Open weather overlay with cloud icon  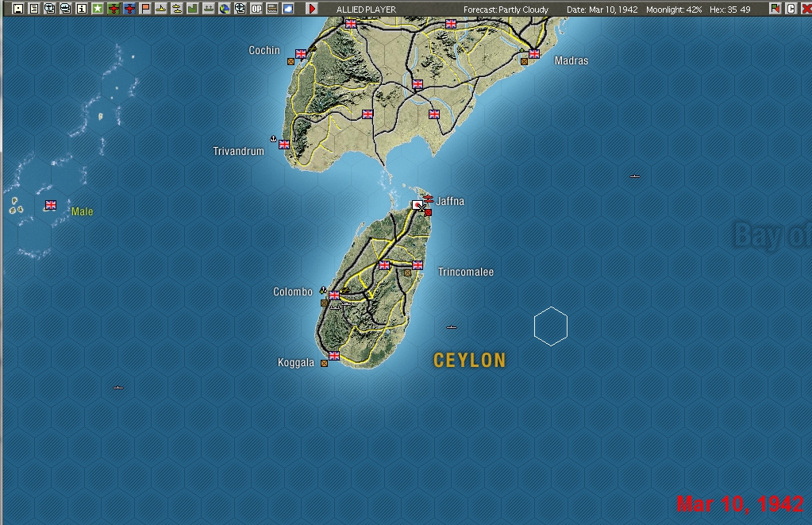[x=287, y=7]
